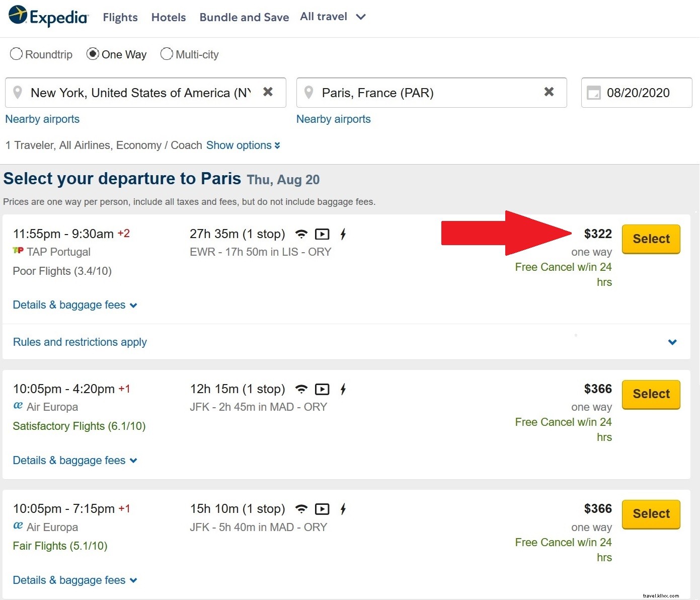700x600 pixels.
Task: Clear the Paris destination field
Action: coord(549,92)
